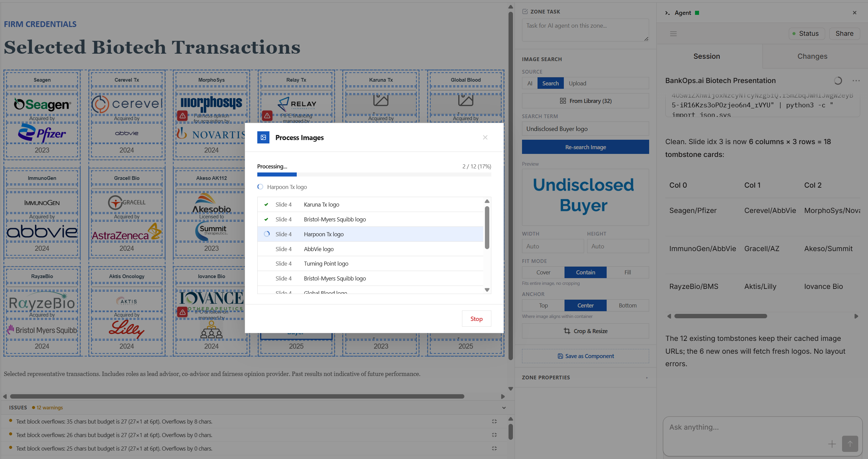Screen dimensions: 868x459
Task: Select the Lilly logo on slide
Action: pos(126,329)
